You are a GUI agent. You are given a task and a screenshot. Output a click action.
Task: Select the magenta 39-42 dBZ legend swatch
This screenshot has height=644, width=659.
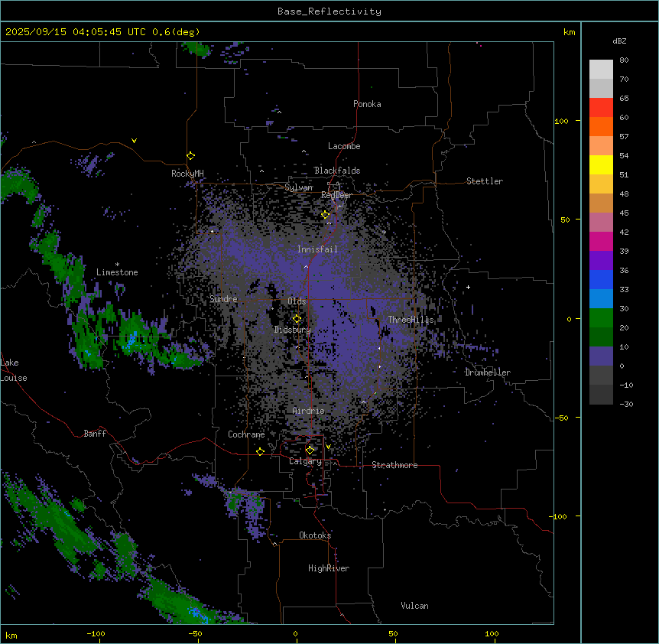click(x=601, y=242)
